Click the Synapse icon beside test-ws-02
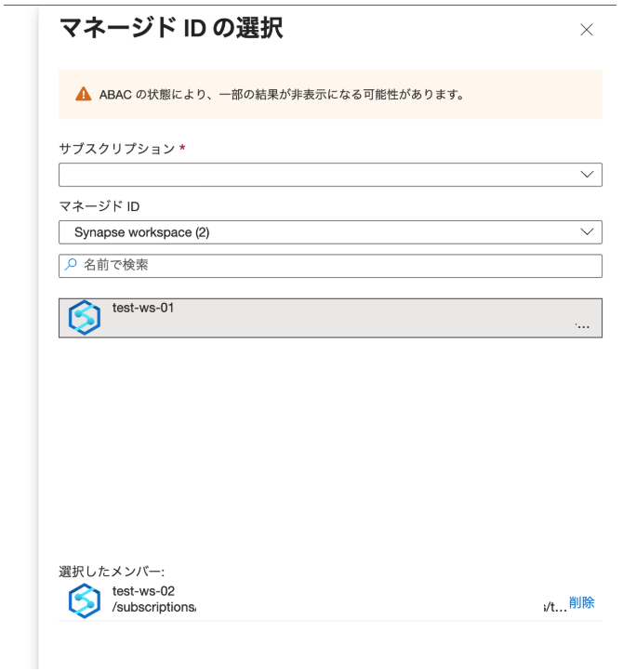The width and height of the screenshot is (636, 672). [x=85, y=600]
